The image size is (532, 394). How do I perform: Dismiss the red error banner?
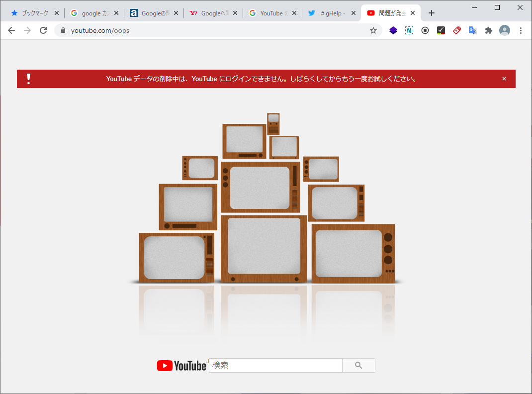pos(504,79)
